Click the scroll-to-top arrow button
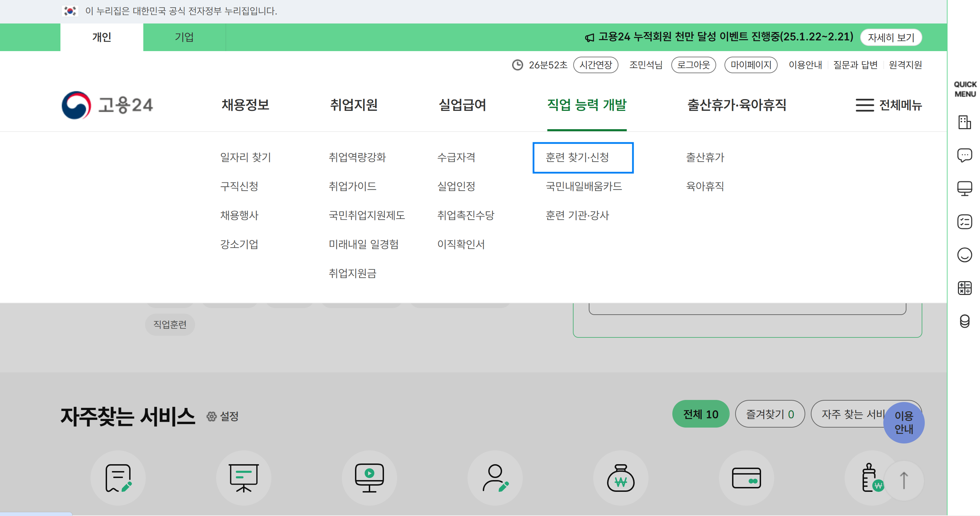This screenshot has height=516, width=980. [x=904, y=480]
